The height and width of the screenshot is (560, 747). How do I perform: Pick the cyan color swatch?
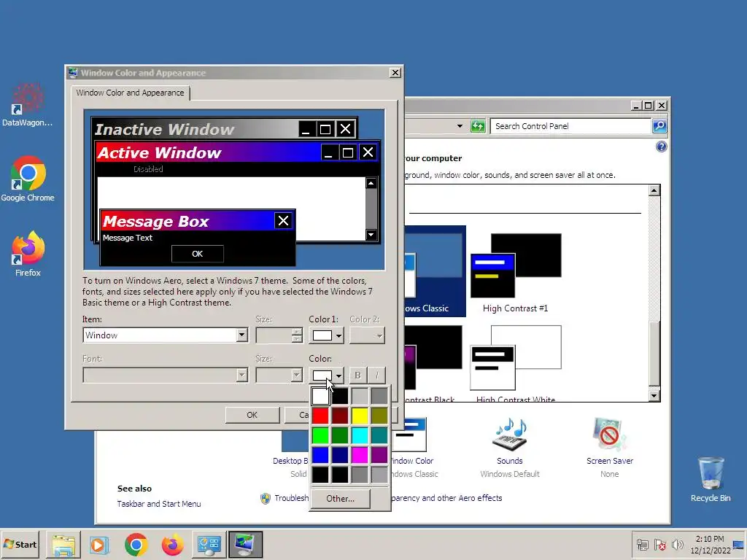[x=360, y=435]
